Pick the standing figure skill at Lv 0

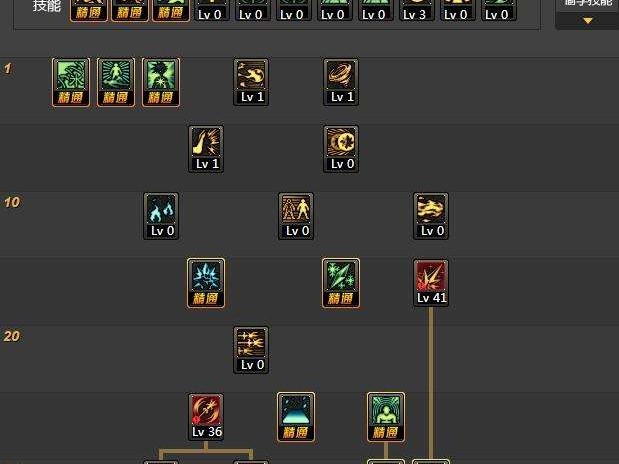coord(296,216)
